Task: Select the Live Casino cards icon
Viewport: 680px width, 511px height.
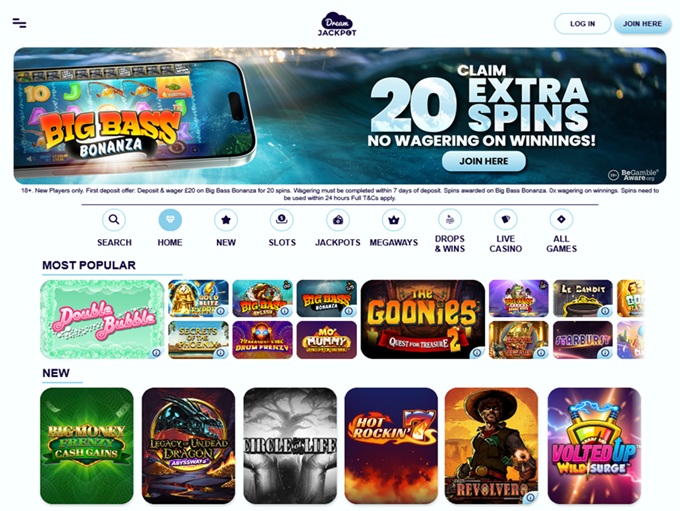Action: [506, 219]
